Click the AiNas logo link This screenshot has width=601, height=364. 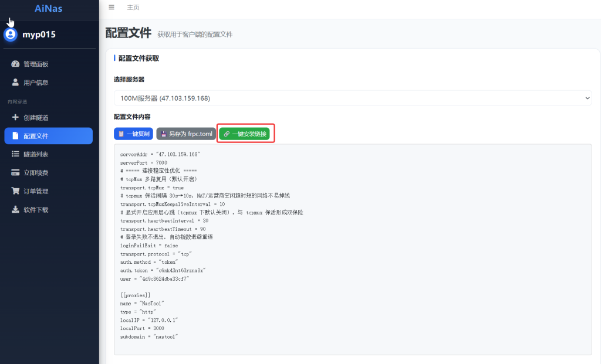click(48, 8)
